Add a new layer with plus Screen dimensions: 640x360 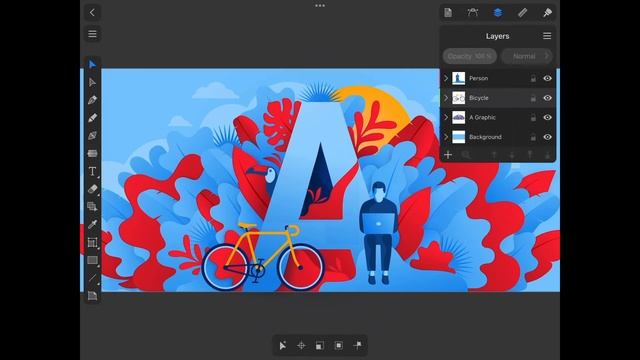coord(448,155)
